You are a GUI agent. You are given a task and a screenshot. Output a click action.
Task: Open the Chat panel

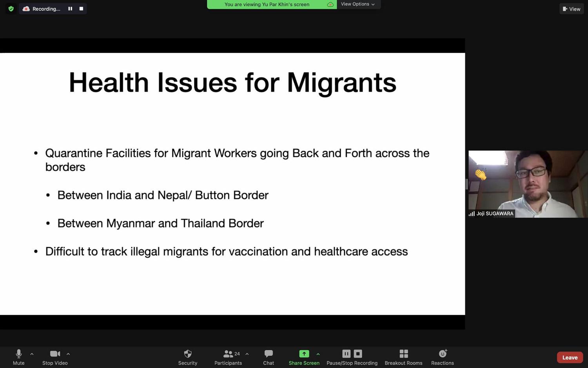(x=269, y=357)
